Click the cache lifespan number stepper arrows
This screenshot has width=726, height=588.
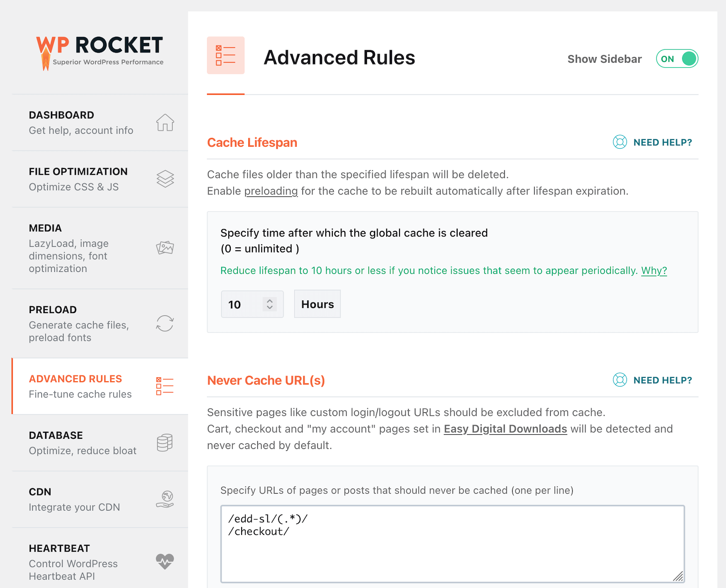(x=270, y=304)
